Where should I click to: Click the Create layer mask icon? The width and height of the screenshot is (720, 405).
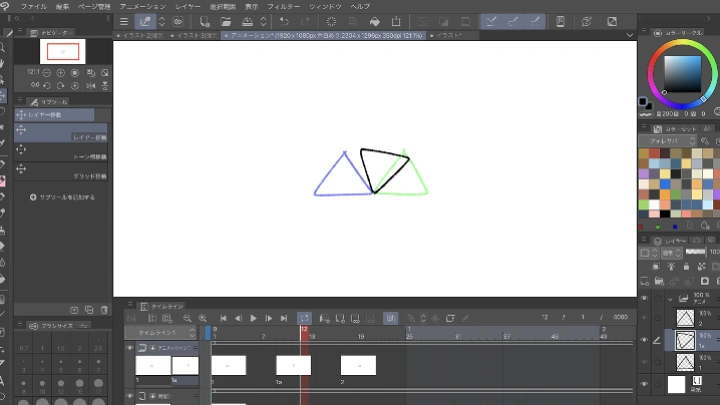tap(705, 281)
